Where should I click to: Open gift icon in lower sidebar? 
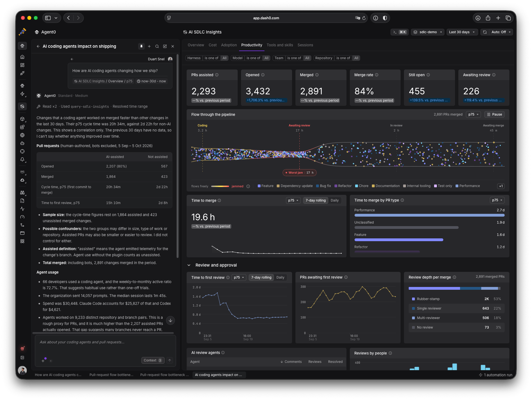[x=22, y=348]
